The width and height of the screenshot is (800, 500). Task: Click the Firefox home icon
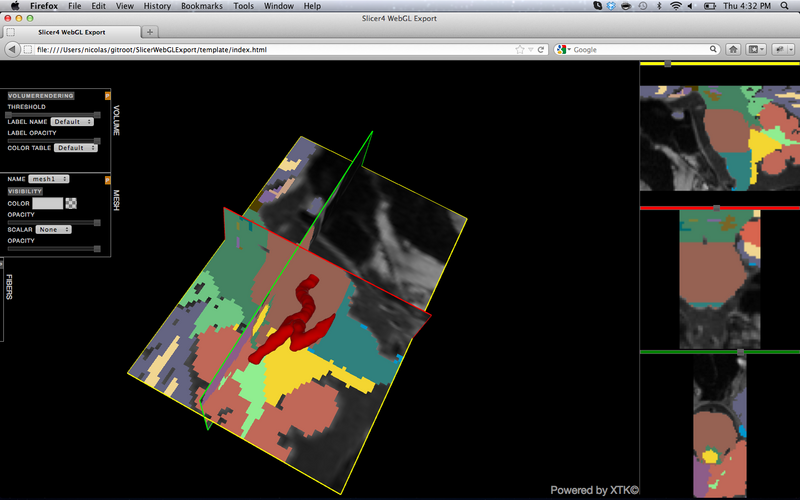(x=733, y=49)
